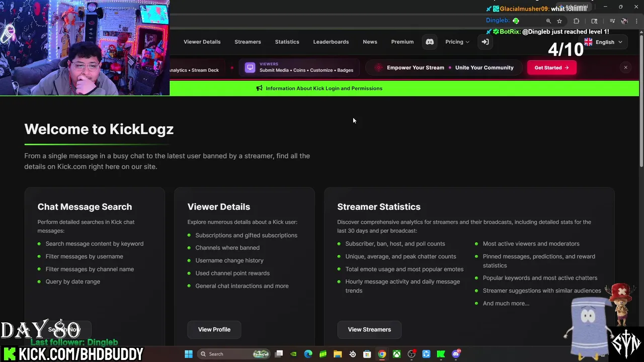Open Task View on taskbar
This screenshot has height=362, width=644.
(x=279, y=354)
